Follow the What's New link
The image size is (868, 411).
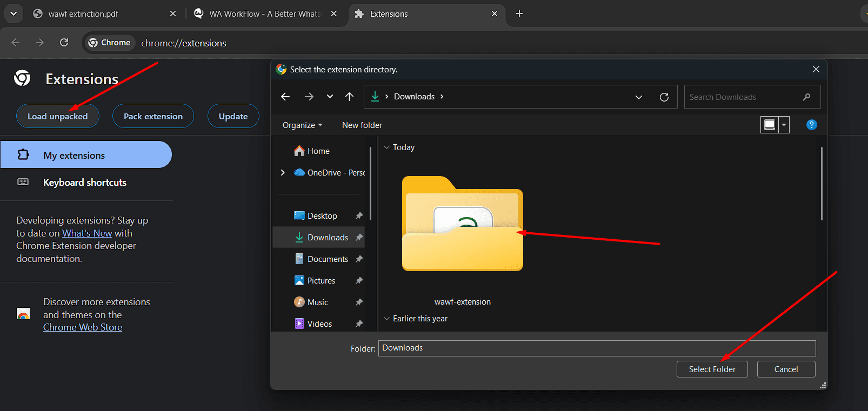point(87,233)
